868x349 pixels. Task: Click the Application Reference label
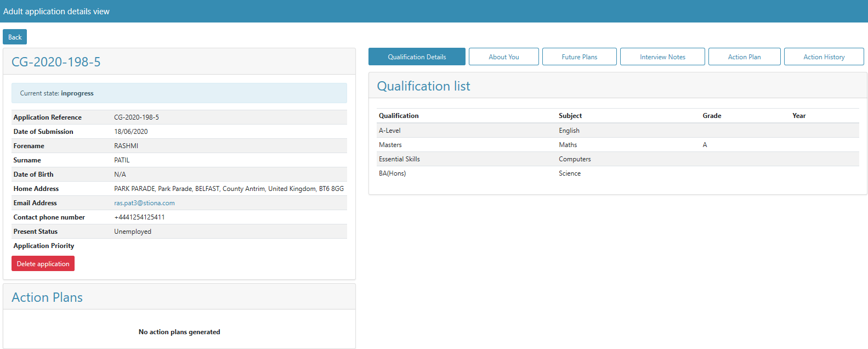click(48, 117)
